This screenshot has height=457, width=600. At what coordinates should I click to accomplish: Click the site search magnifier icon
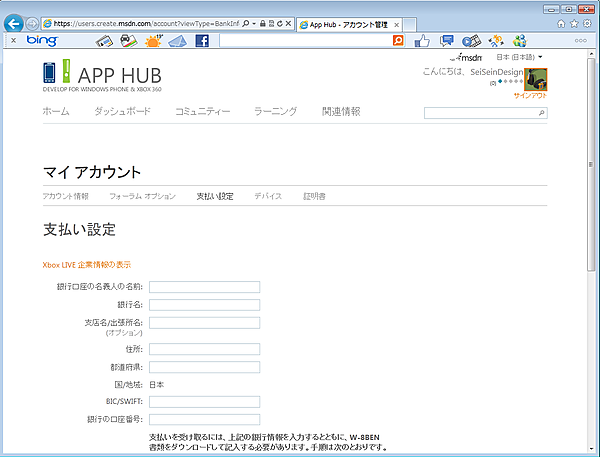[x=542, y=114]
